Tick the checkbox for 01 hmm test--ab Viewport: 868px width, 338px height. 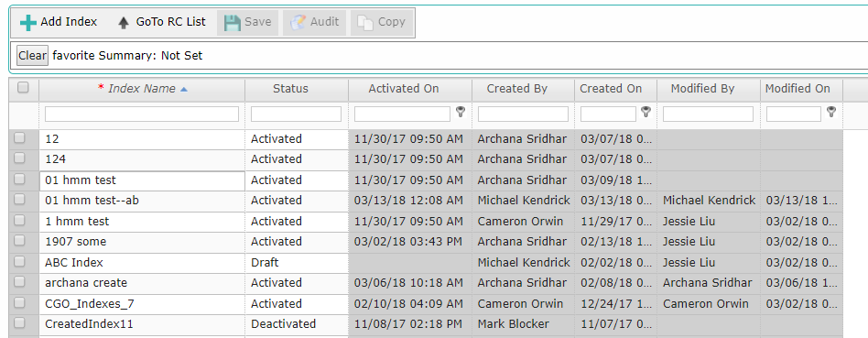pos(19,200)
